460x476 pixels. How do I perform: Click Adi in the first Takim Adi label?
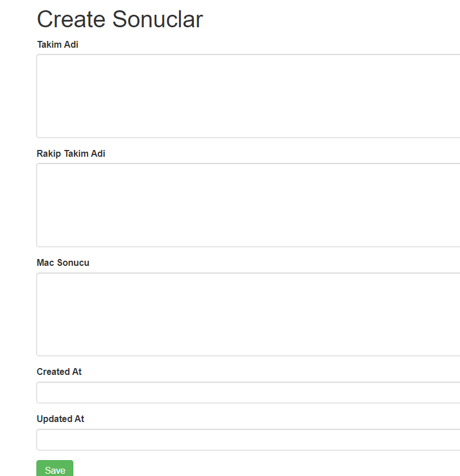point(71,44)
